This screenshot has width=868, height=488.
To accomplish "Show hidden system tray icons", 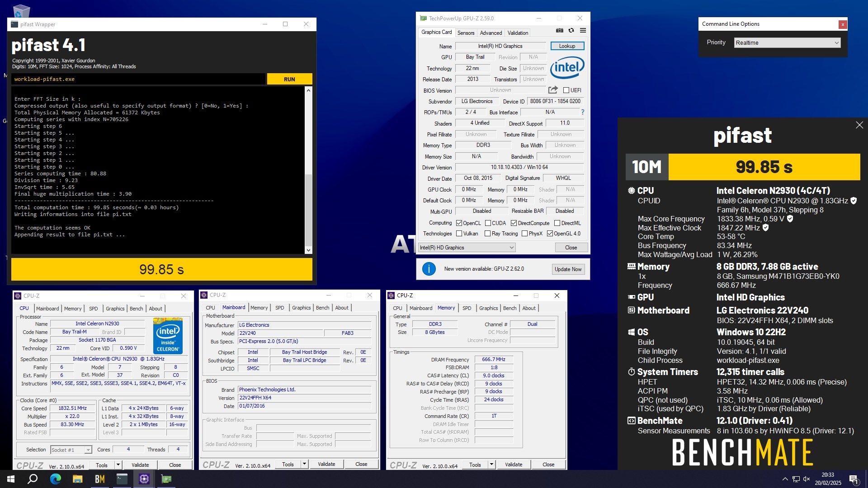I will point(785,479).
